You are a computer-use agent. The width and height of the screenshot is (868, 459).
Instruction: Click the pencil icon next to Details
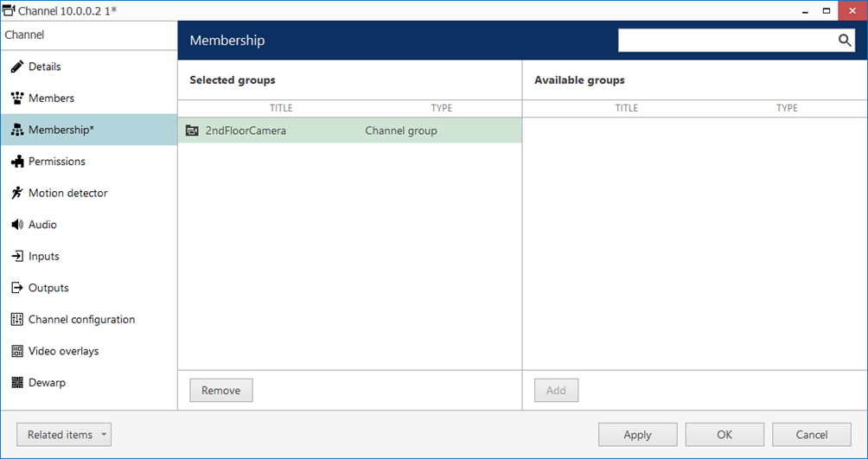(x=16, y=67)
